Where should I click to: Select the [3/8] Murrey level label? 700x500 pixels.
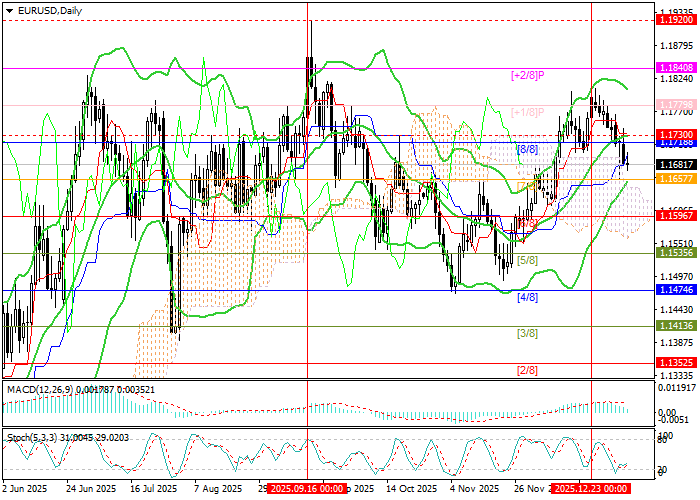point(527,333)
